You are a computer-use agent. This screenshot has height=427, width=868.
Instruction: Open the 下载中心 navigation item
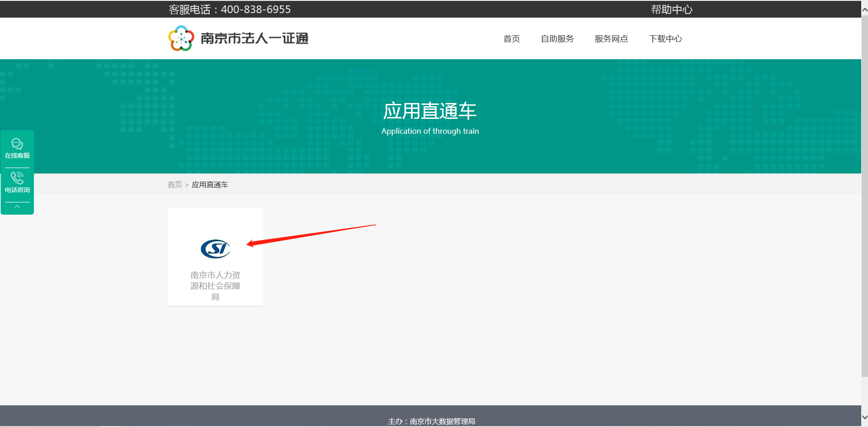[x=665, y=39]
